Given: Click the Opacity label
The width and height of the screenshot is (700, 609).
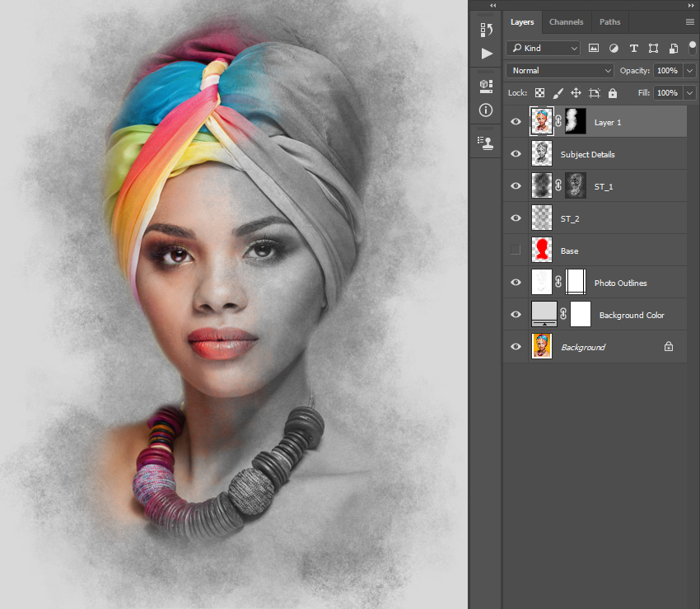Looking at the screenshot, I should coord(634,71).
